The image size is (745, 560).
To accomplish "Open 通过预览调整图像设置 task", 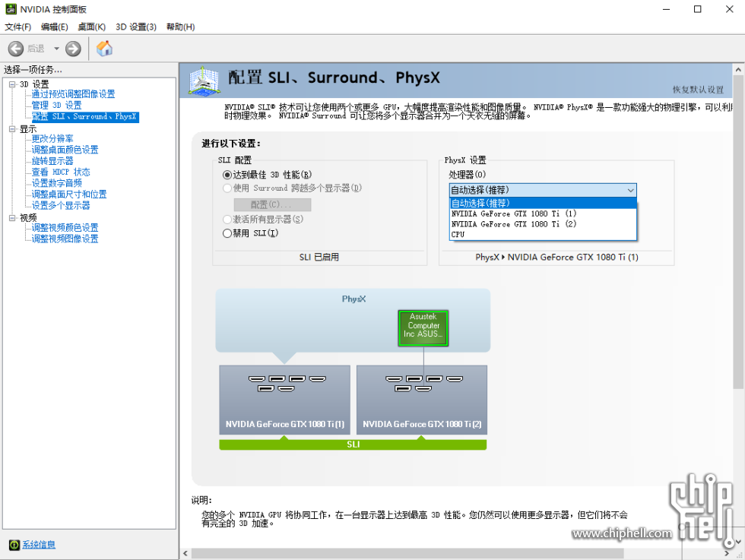I will point(73,94).
